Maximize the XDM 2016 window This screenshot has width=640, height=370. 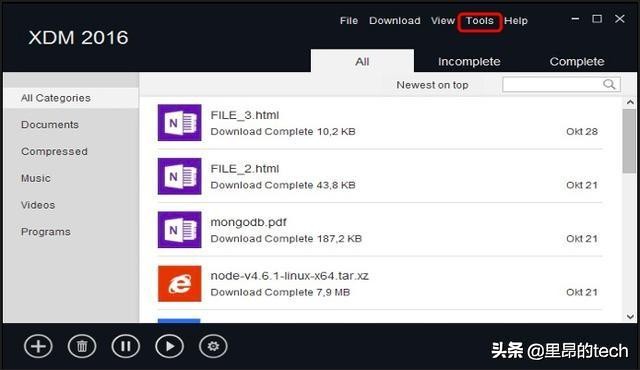click(x=597, y=19)
